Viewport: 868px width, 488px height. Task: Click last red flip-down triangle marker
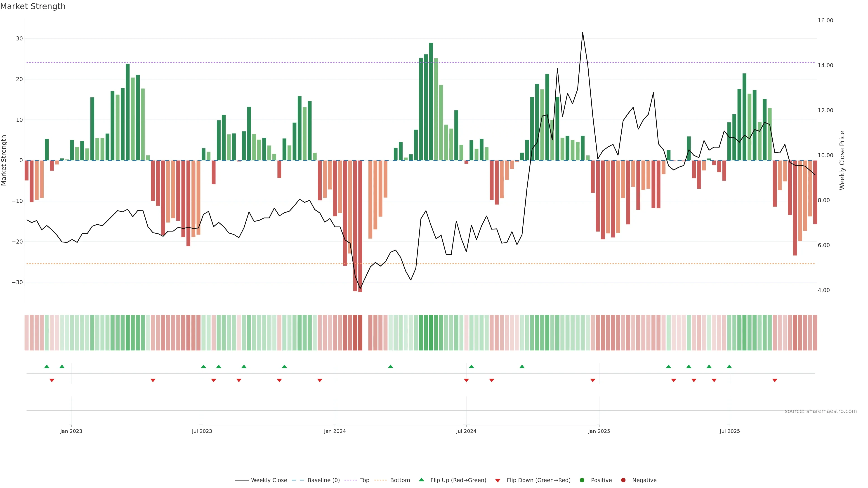(775, 380)
